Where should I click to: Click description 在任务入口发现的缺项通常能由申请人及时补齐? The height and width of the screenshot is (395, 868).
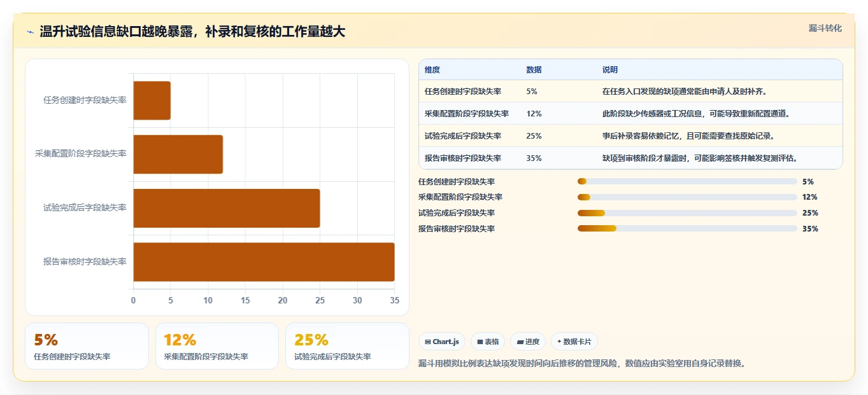tap(685, 92)
